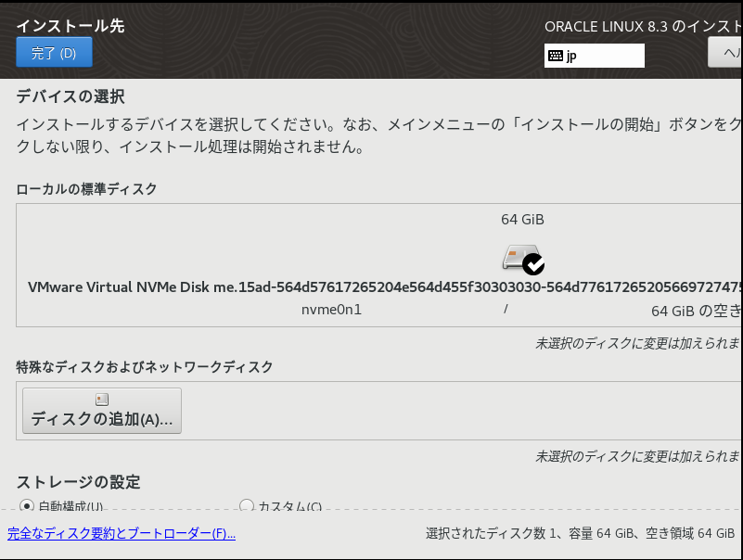Image resolution: width=743 pixels, height=560 pixels.
Task: Choose the カスタム storage configuration option
Action: click(x=247, y=506)
